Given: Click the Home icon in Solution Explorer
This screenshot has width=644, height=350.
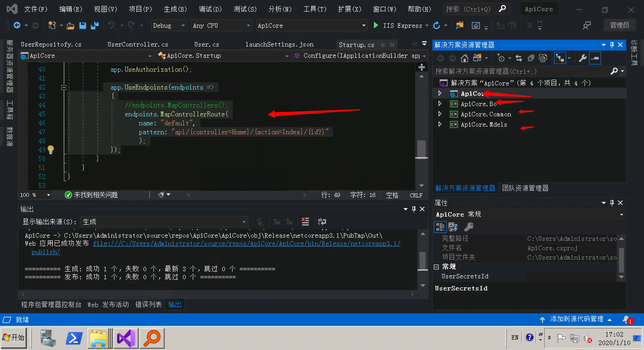Looking at the screenshot, I should pos(464,59).
